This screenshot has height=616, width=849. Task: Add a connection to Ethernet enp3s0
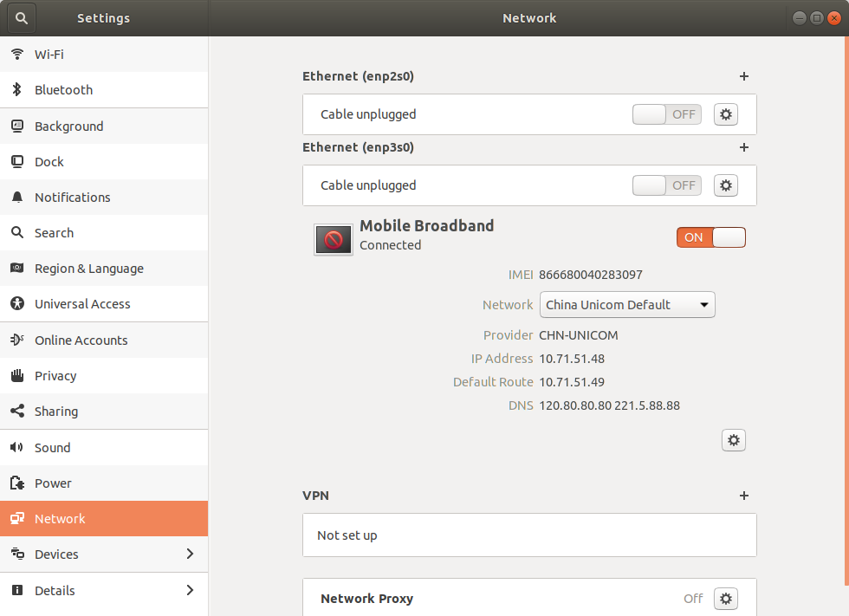coord(744,147)
